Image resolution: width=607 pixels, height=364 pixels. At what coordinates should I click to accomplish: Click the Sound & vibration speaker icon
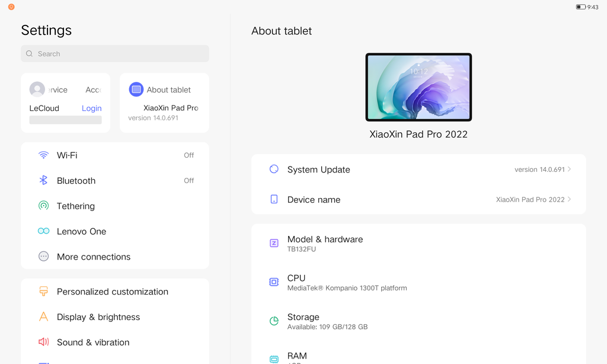(43, 342)
